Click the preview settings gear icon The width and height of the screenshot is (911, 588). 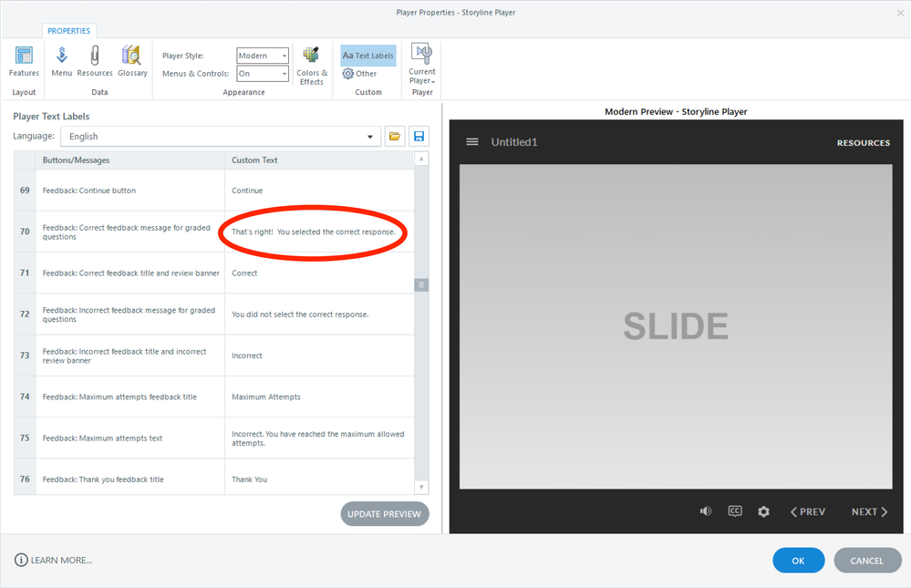763,511
